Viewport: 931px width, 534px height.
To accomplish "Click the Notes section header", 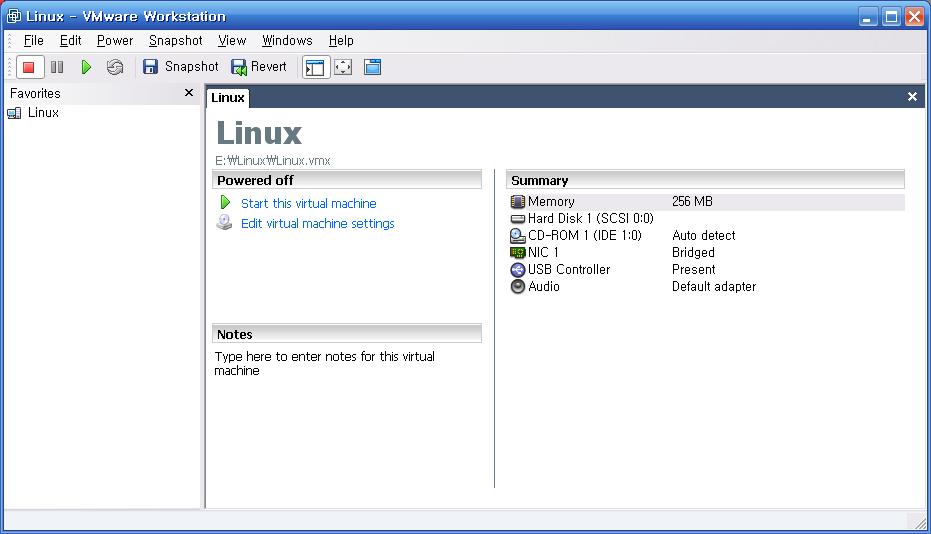I will (347, 334).
